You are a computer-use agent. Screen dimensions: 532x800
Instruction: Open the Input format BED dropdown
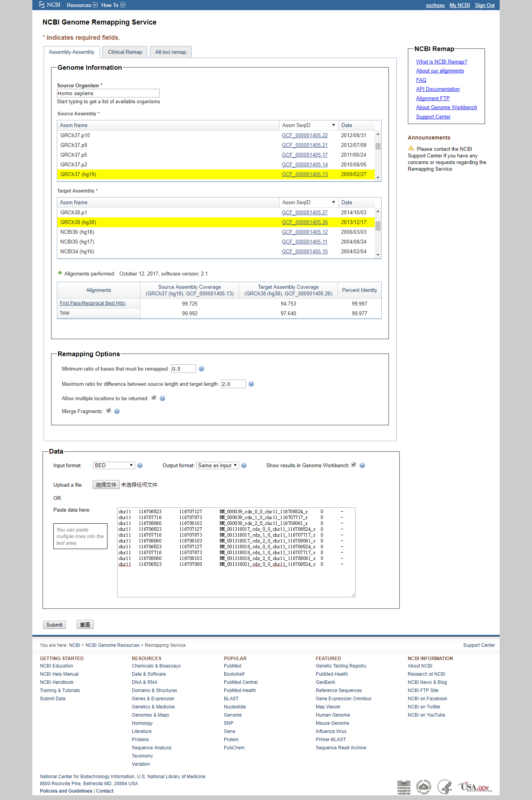tap(114, 465)
